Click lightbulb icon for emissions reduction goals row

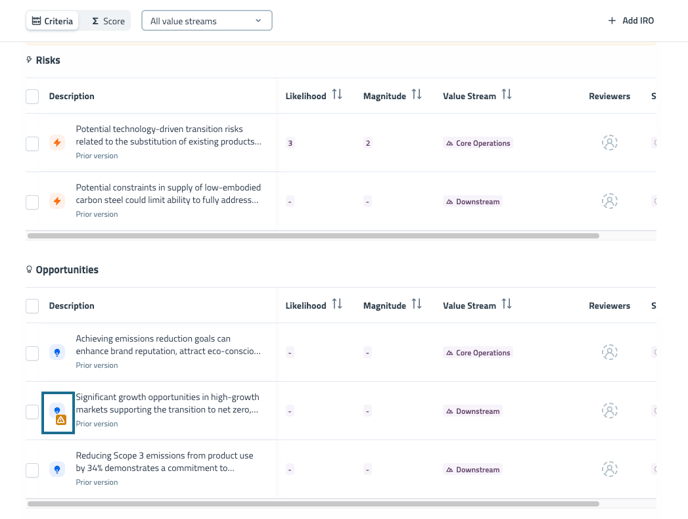click(57, 353)
